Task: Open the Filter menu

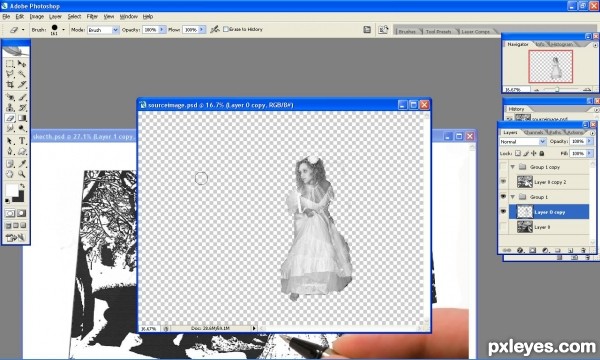Action: click(x=92, y=16)
